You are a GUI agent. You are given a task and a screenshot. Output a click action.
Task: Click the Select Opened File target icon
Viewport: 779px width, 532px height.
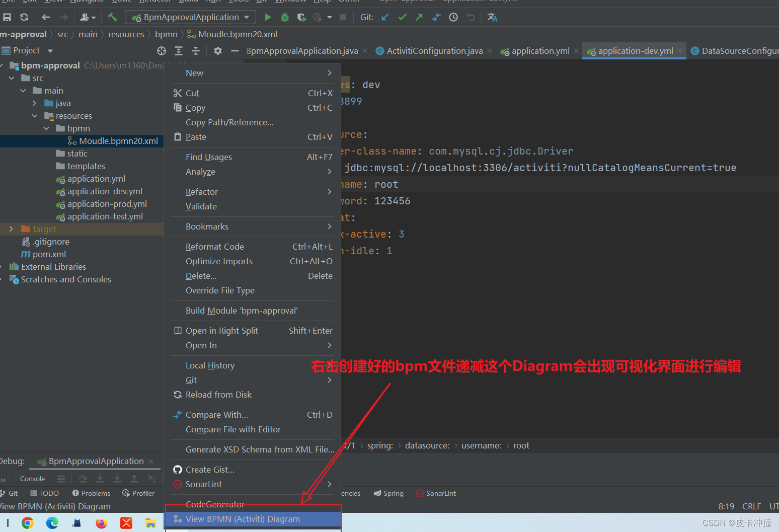[x=162, y=51]
